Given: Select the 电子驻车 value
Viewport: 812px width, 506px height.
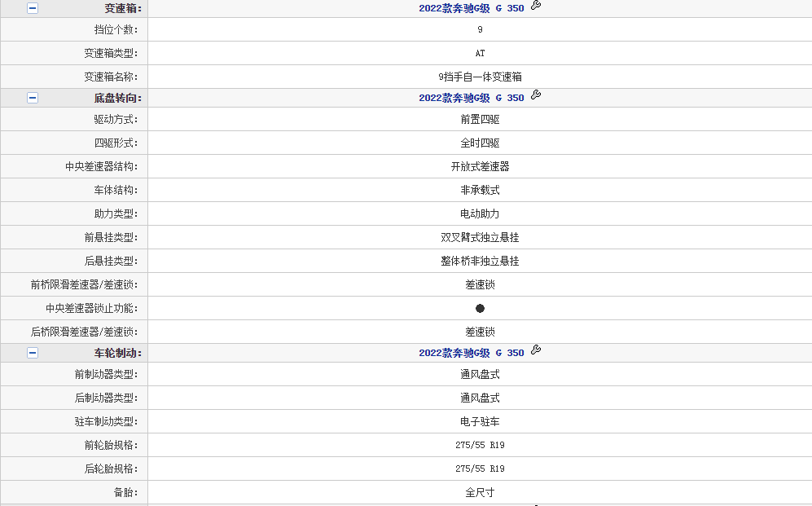Looking at the screenshot, I should click(480, 421).
